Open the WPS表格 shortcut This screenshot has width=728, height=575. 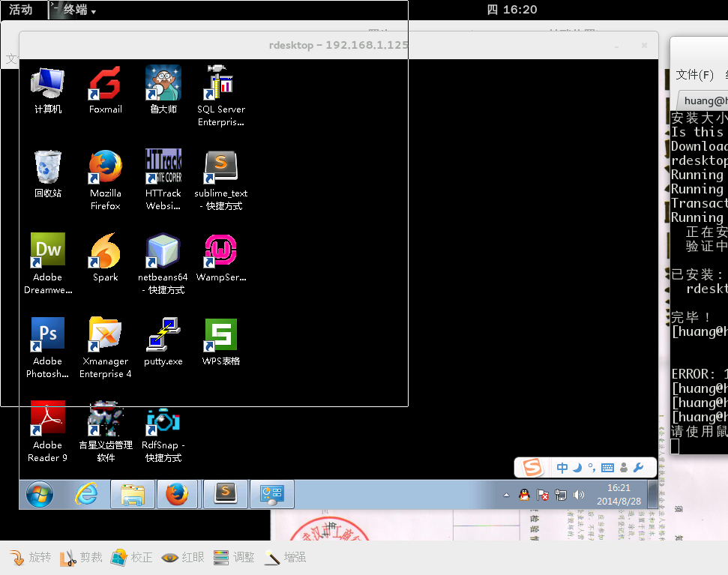coord(220,343)
